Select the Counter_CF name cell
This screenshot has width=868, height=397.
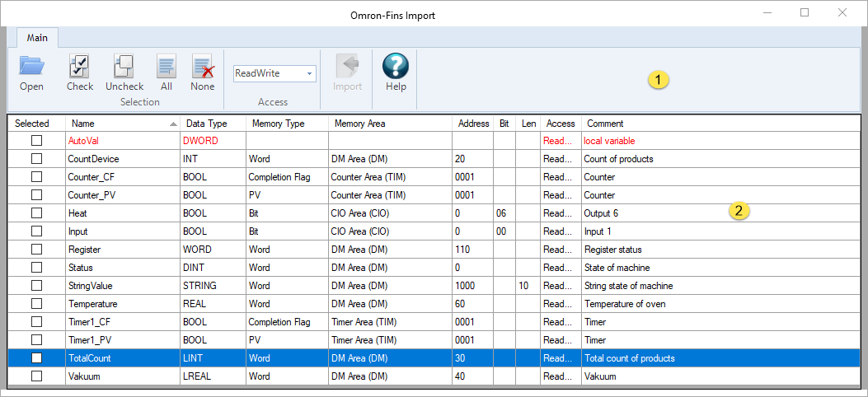(122, 177)
